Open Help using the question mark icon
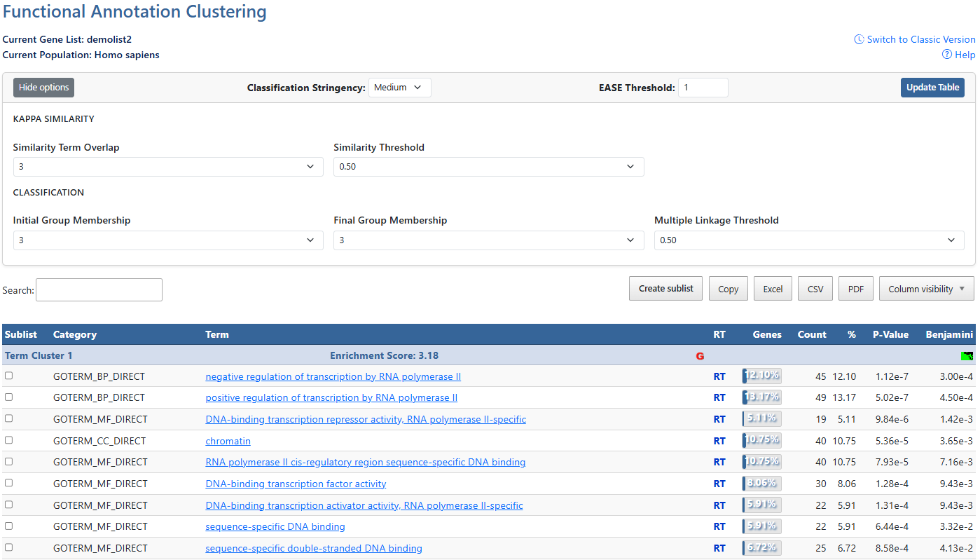The height and width of the screenshot is (560, 980). click(947, 55)
